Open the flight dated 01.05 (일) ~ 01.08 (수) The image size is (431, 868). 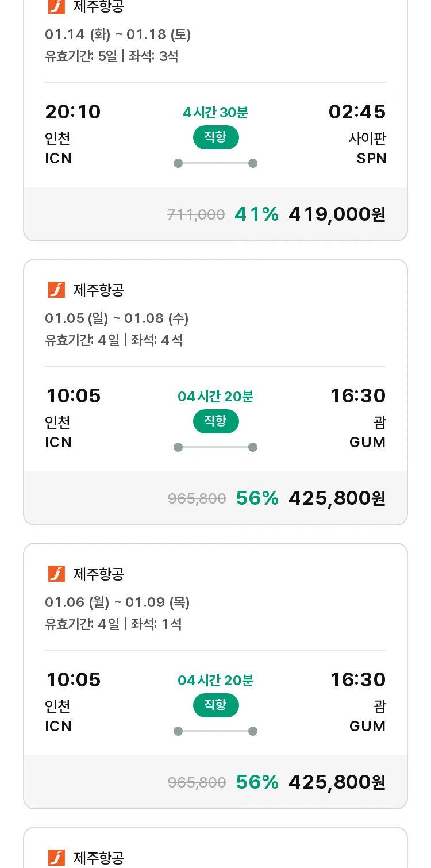pyautogui.click(x=117, y=318)
